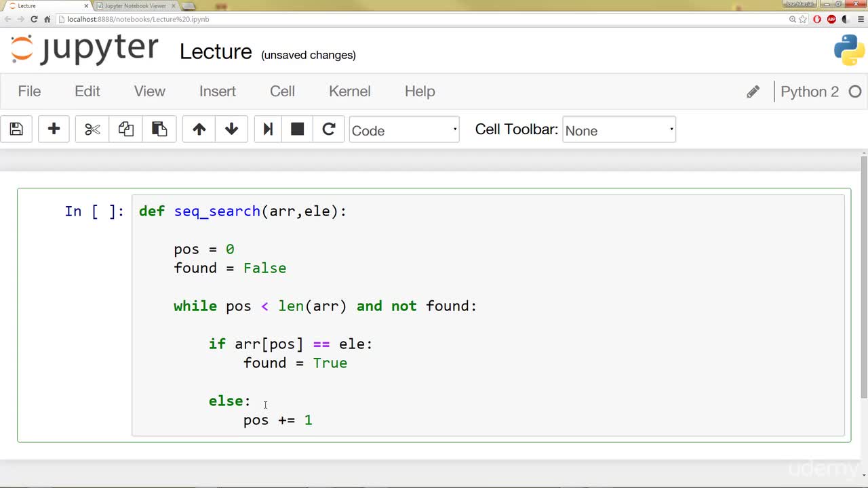Open the Code cell type dropdown
The width and height of the screenshot is (868, 488).
[x=404, y=129]
